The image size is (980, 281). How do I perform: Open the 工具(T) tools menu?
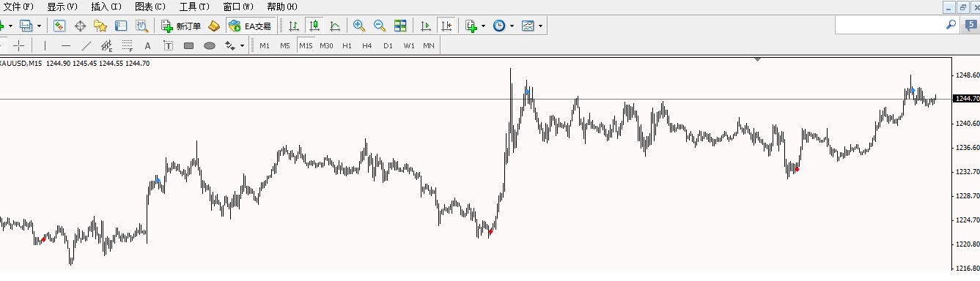tap(194, 6)
